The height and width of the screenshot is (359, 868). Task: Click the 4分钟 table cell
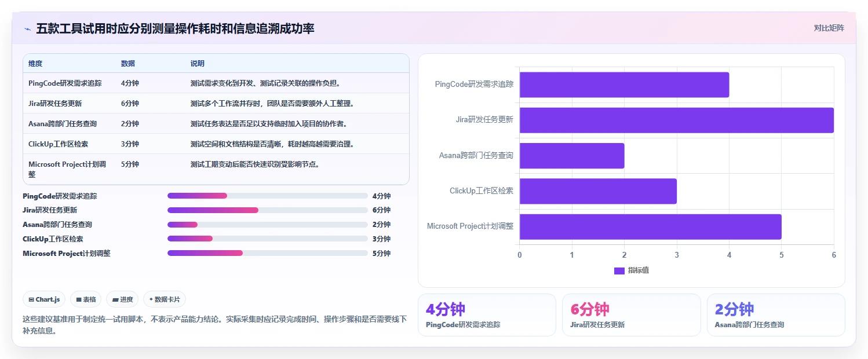tap(130, 83)
